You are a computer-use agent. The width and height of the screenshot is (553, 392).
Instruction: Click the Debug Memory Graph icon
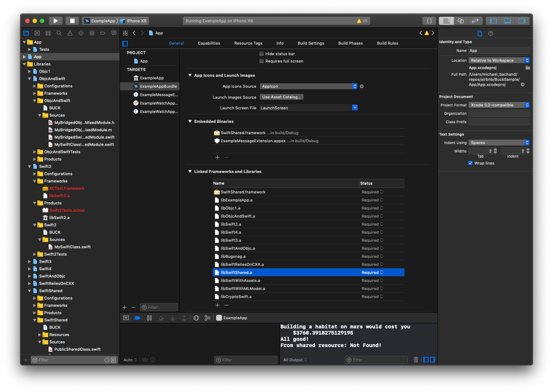(x=207, y=318)
